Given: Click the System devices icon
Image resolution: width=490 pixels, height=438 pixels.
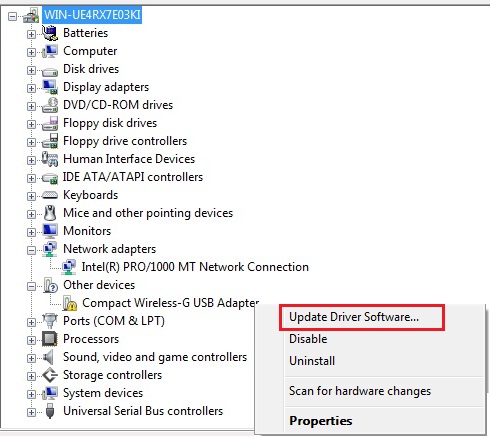Looking at the screenshot, I should (50, 393).
